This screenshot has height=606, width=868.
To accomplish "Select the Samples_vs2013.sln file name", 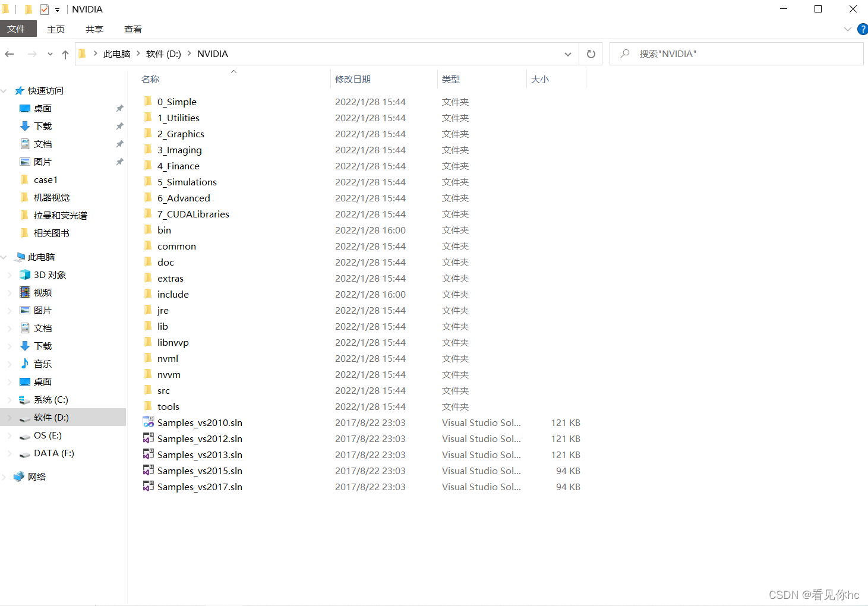I will click(200, 454).
